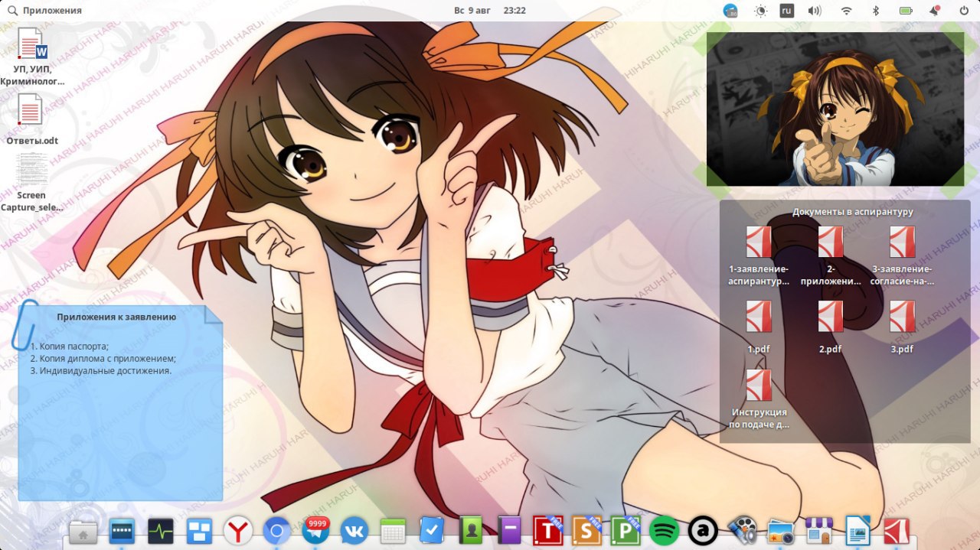Viewport: 980px width, 550px height.
Task: Launch Chromium from the dock
Action: (x=277, y=531)
